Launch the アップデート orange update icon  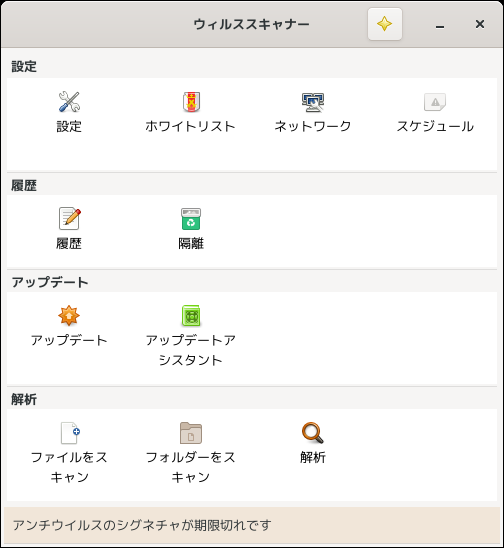(x=69, y=315)
